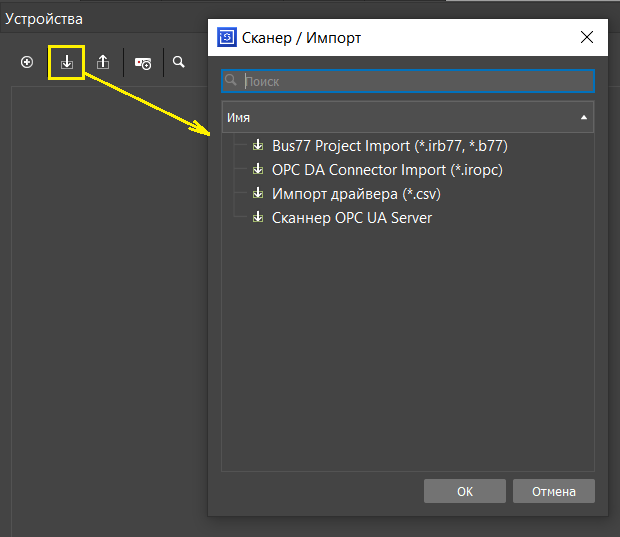Click the export upload arrow icon
The image size is (620, 537).
(x=103, y=62)
